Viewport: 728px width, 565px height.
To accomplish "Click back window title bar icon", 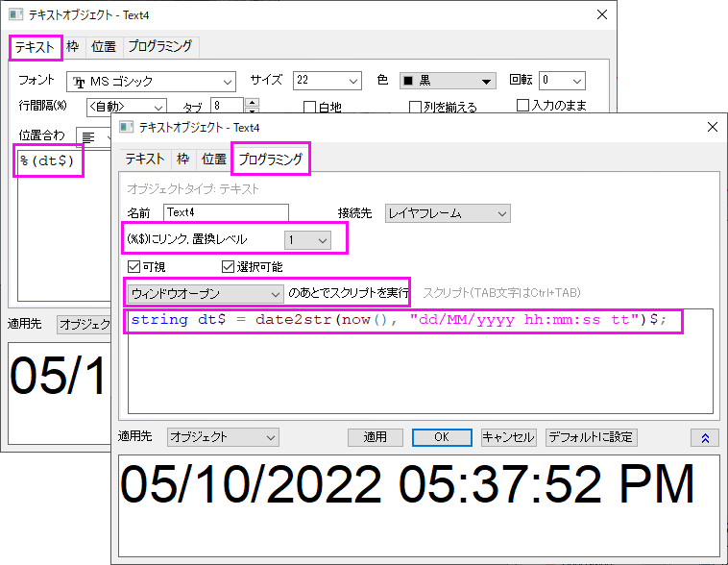I will pyautogui.click(x=15, y=14).
